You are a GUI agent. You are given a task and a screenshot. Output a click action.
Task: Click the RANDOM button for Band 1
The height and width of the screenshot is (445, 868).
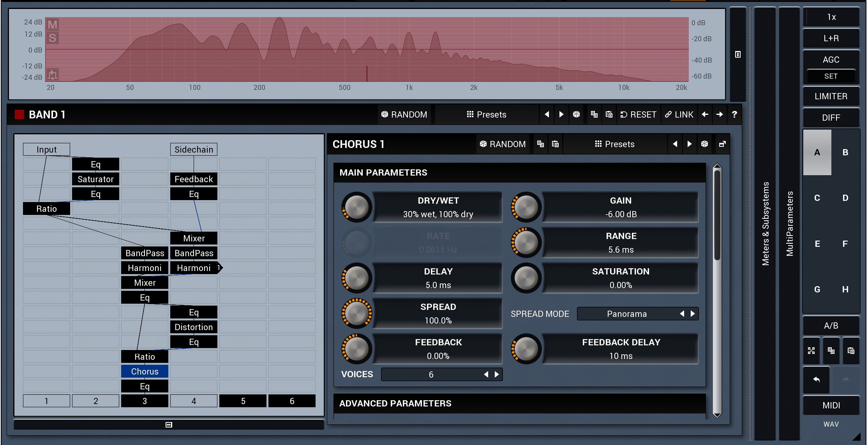(x=404, y=114)
